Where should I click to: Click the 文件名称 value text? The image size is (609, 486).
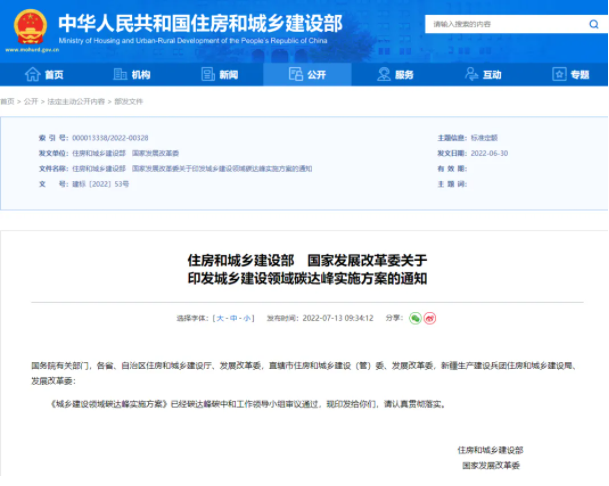click(192, 169)
